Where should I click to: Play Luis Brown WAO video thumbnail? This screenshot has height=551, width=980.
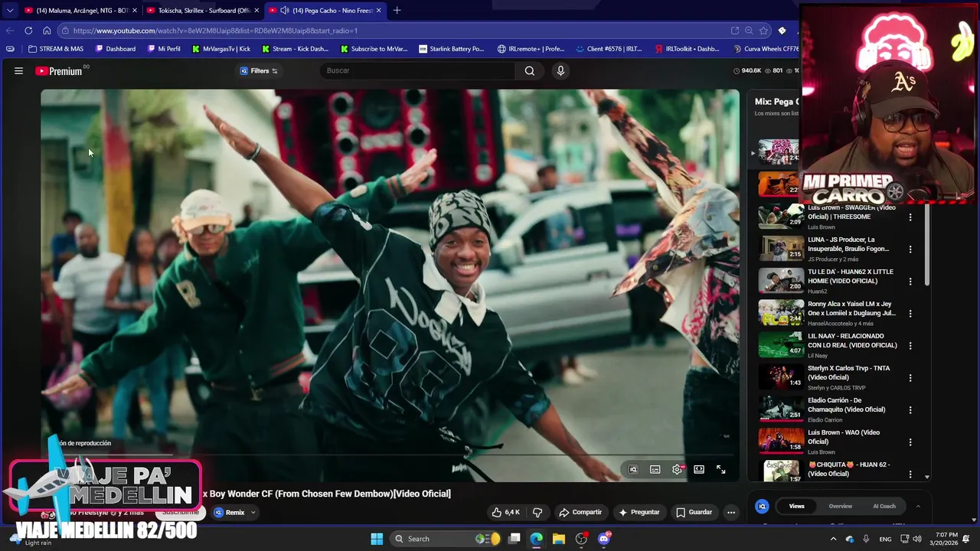(x=780, y=441)
